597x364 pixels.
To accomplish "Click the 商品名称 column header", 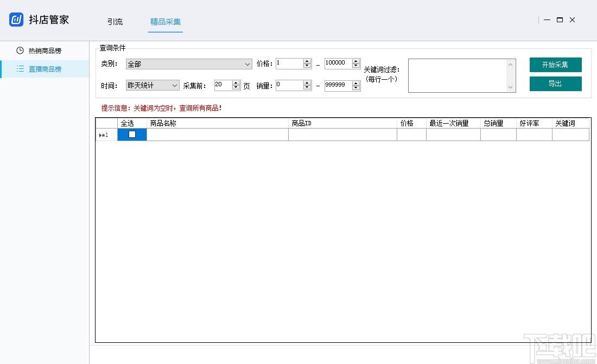I will [218, 123].
